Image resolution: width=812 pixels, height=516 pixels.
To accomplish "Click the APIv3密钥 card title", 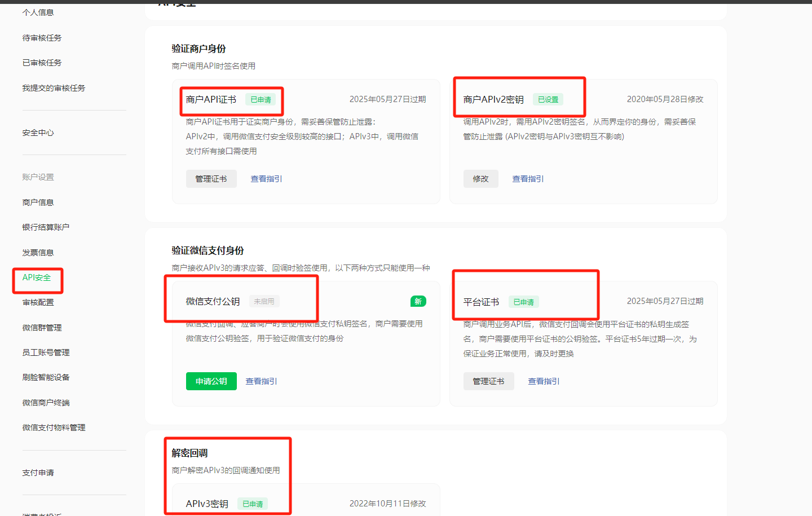I will click(x=207, y=504).
